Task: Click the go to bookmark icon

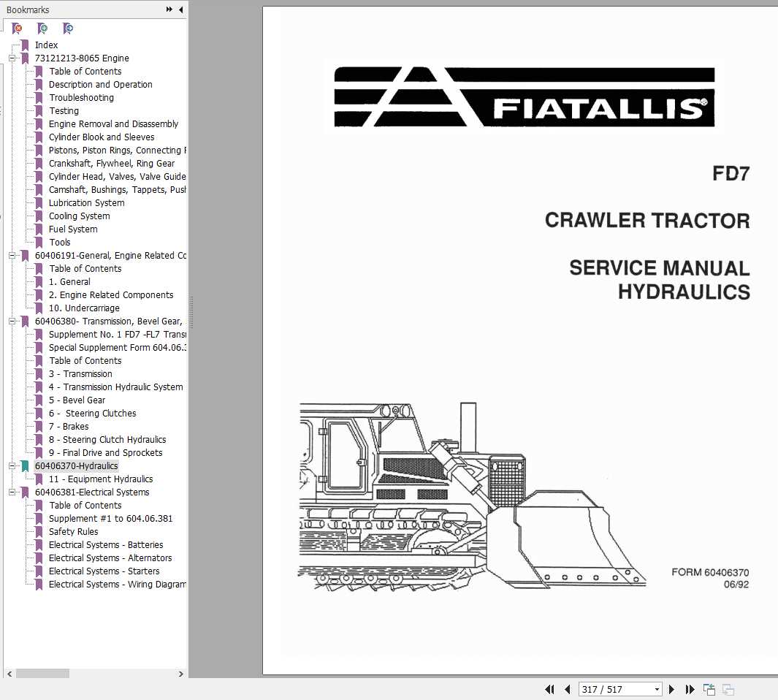Action: [x=68, y=28]
